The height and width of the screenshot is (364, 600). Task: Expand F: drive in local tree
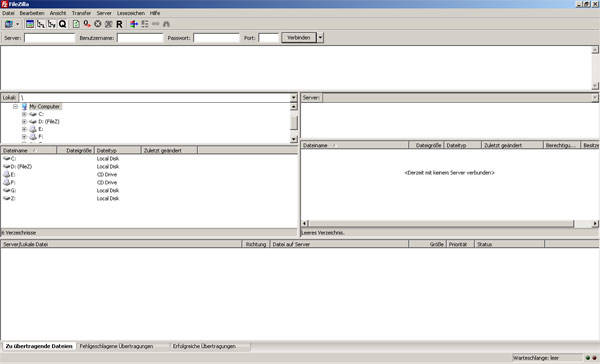(24, 136)
